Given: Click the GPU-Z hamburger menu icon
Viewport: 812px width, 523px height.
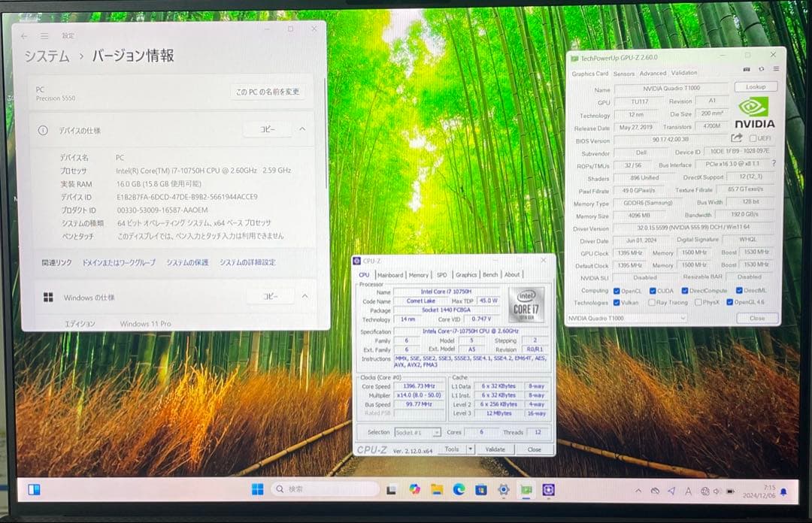Looking at the screenshot, I should click(776, 68).
